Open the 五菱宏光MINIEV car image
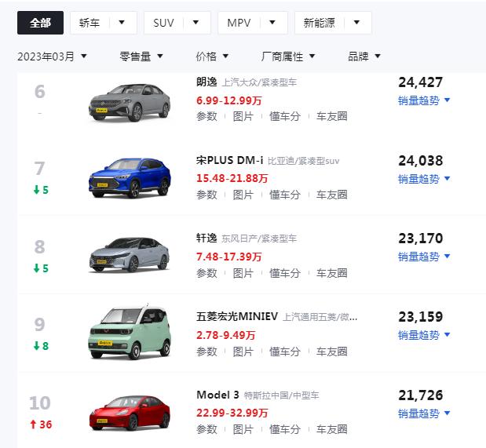Image resolution: width=486 pixels, height=448 pixels. 130,333
